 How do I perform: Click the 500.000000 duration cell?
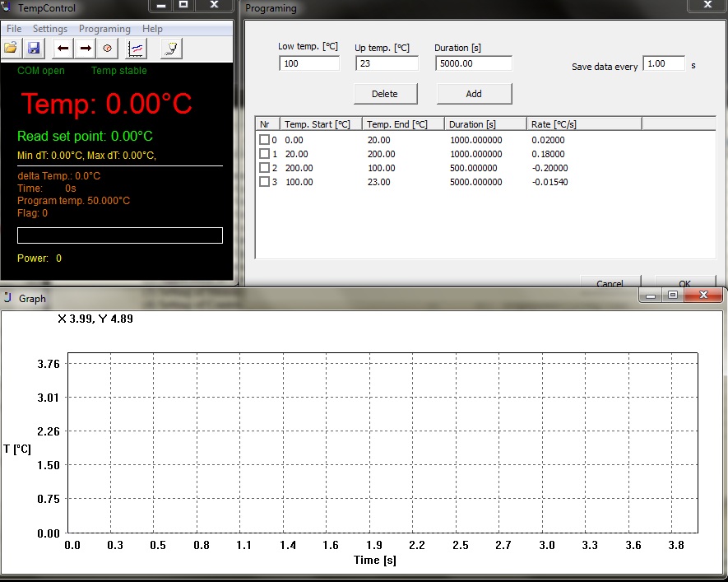(x=474, y=168)
